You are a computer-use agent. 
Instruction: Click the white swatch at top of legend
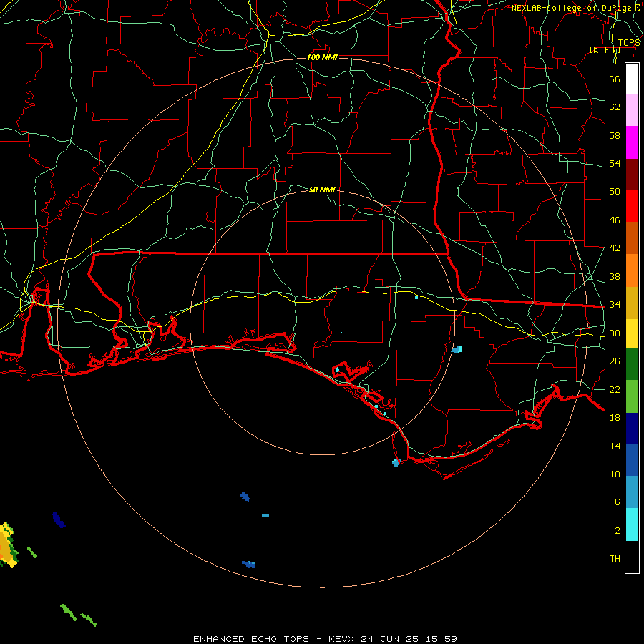point(632,79)
